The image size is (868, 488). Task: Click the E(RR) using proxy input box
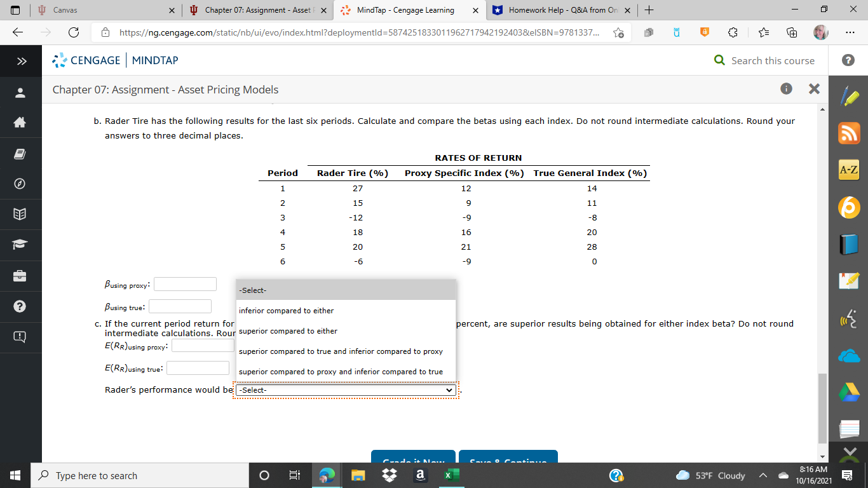[203, 346]
